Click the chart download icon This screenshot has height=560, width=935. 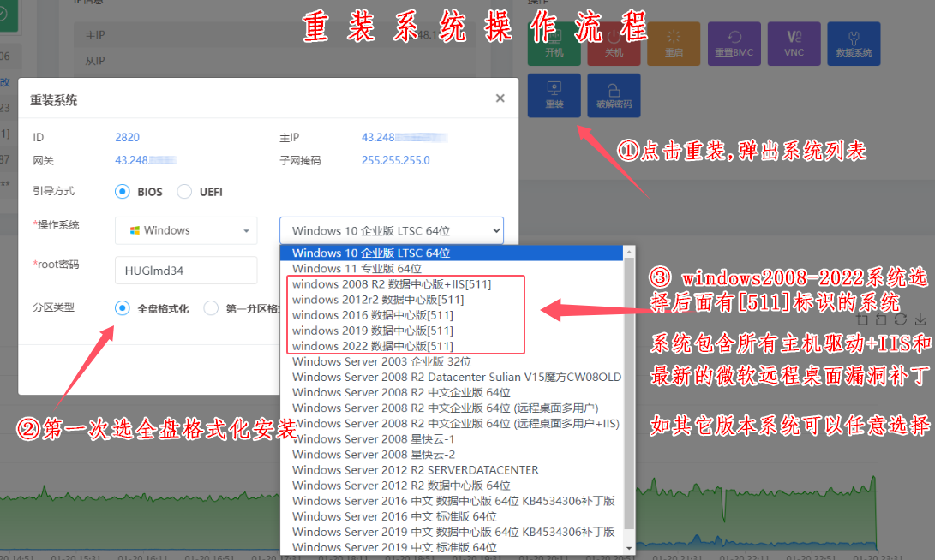point(920,319)
